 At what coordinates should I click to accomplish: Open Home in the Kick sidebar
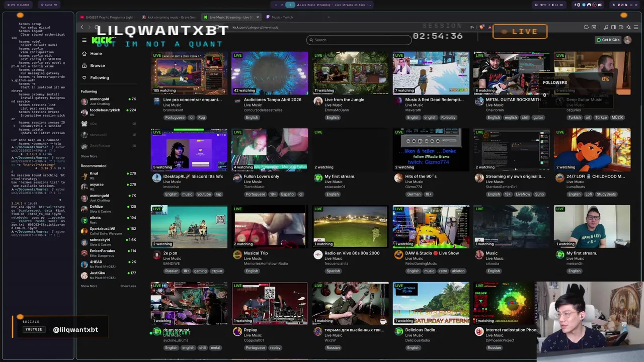click(x=96, y=53)
